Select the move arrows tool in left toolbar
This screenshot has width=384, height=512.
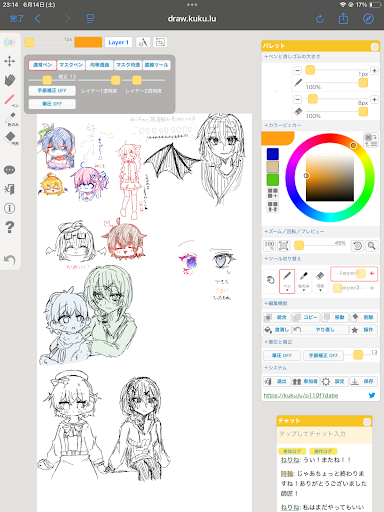point(9,61)
